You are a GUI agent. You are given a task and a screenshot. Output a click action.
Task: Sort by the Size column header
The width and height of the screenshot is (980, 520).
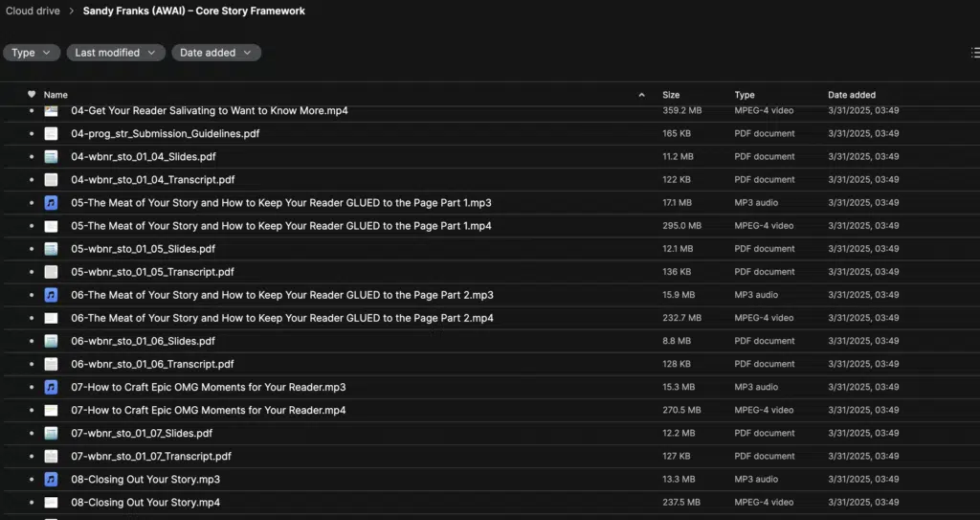point(671,95)
